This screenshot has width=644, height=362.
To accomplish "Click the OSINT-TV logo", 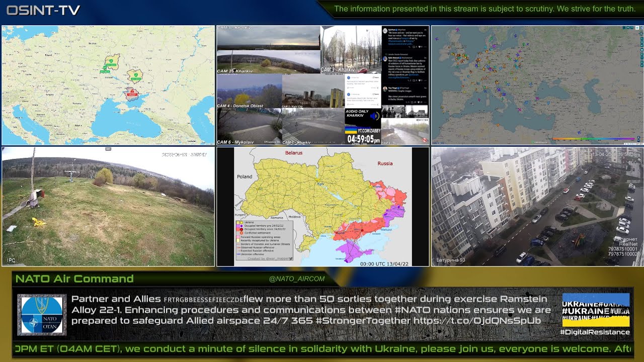I will (43, 10).
